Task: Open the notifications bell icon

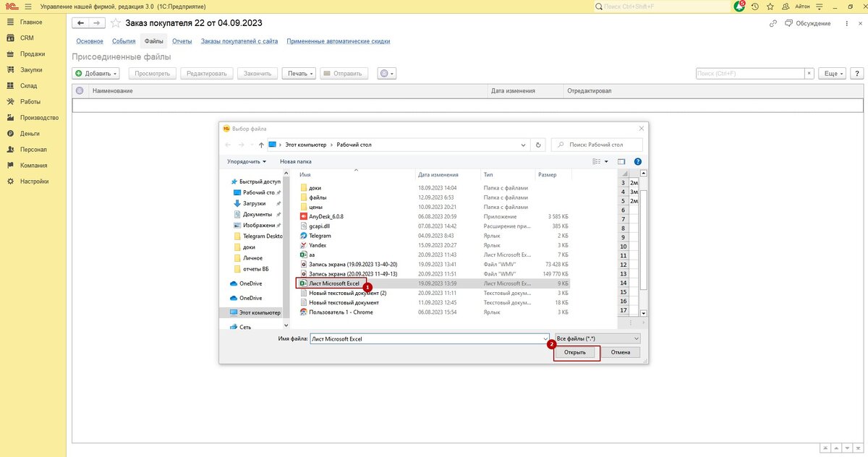Action: point(739,7)
